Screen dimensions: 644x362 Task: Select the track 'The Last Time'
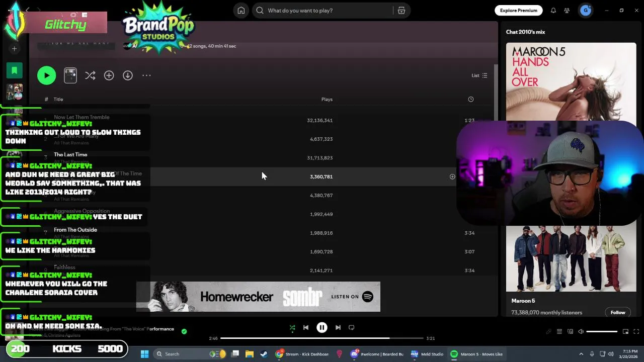[x=70, y=155]
